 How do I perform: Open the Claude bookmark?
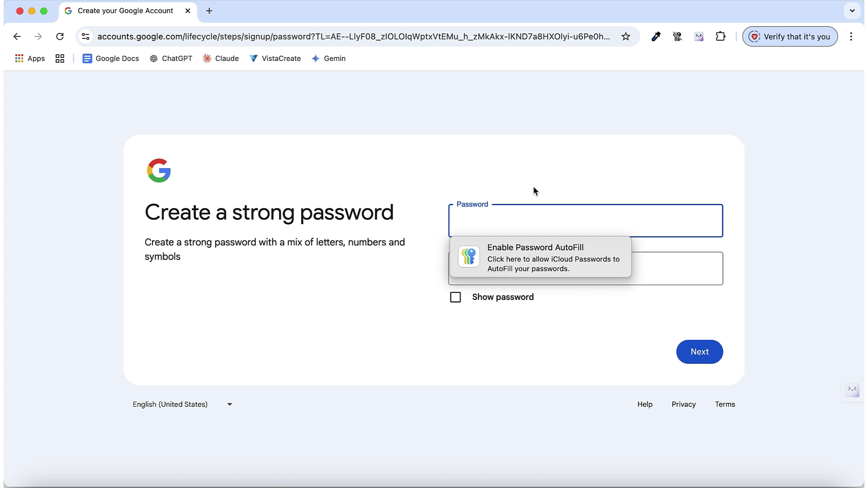click(221, 58)
